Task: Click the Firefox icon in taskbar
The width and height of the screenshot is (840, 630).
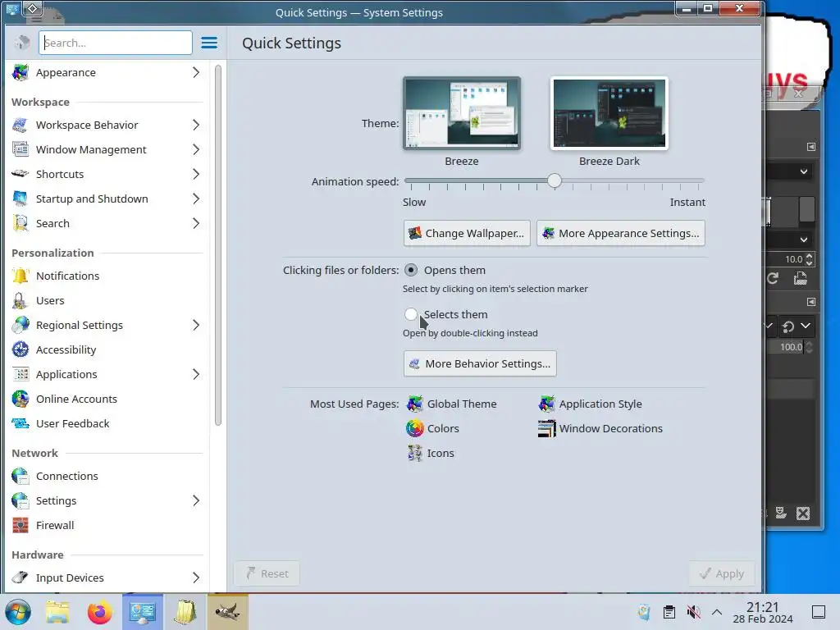Action: pos(99,612)
